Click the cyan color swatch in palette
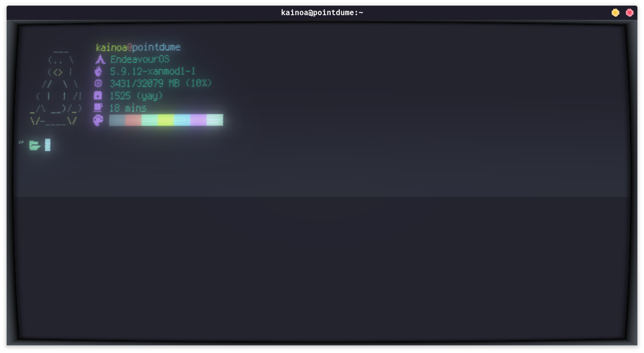 tap(182, 120)
